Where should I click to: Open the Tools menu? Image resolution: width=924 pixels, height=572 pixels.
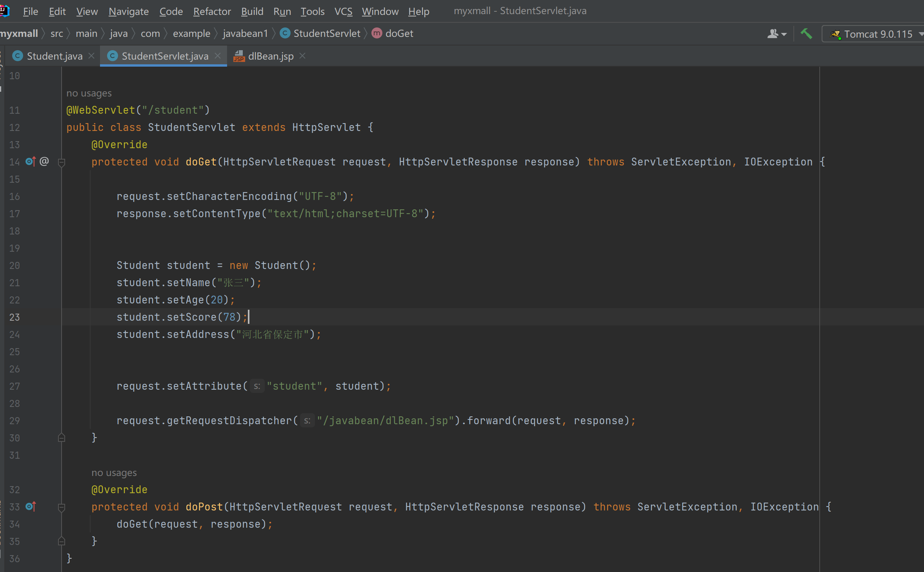tap(313, 11)
